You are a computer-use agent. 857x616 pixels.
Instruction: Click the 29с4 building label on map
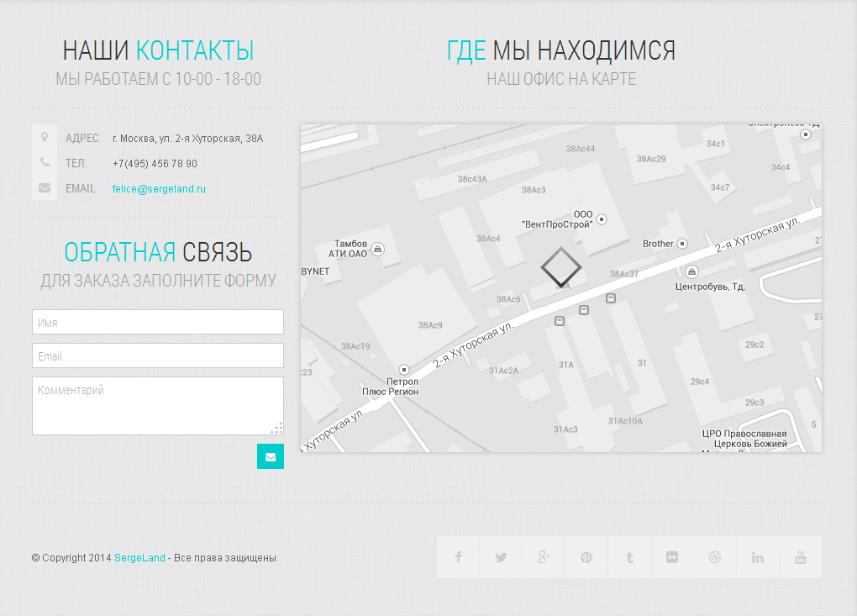tap(700, 382)
